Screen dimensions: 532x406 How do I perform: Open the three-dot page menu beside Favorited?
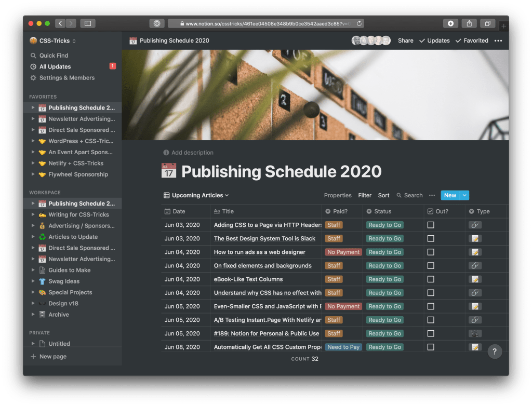pos(498,40)
